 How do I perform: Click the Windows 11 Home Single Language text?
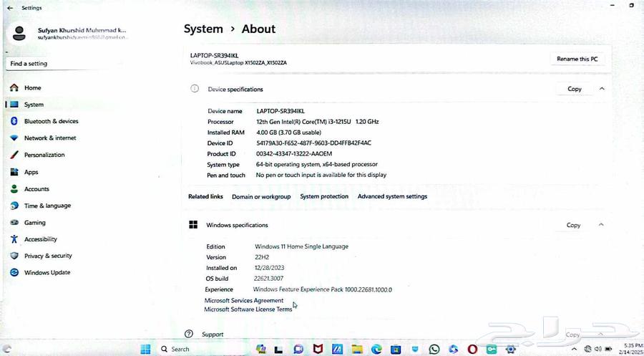coord(301,246)
